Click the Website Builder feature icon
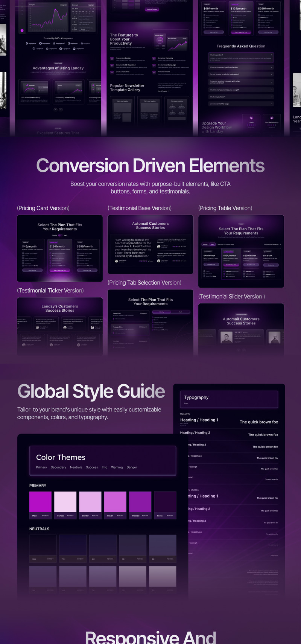Viewport: 301px width, 644px height. point(154,72)
